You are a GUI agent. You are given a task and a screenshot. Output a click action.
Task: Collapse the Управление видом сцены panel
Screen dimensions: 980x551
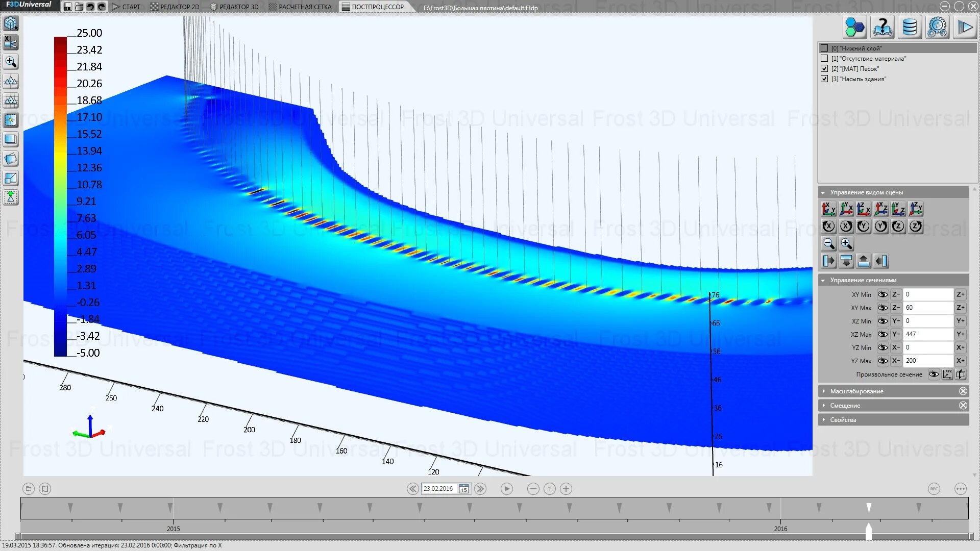click(823, 192)
